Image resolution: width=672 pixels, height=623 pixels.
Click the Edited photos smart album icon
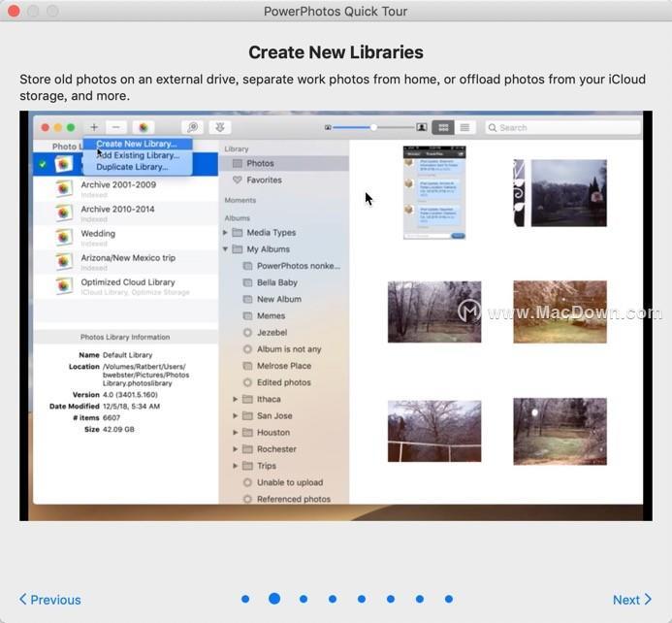pos(247,382)
